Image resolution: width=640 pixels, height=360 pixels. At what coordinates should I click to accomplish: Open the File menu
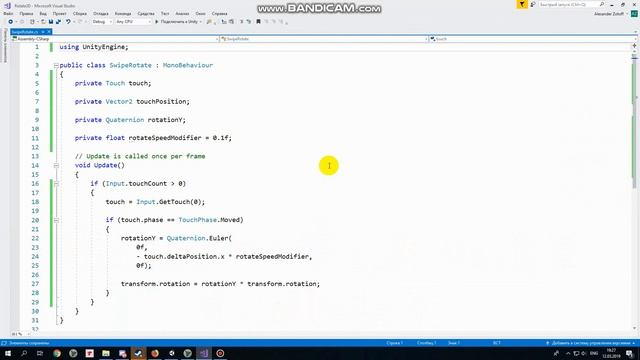[8, 13]
